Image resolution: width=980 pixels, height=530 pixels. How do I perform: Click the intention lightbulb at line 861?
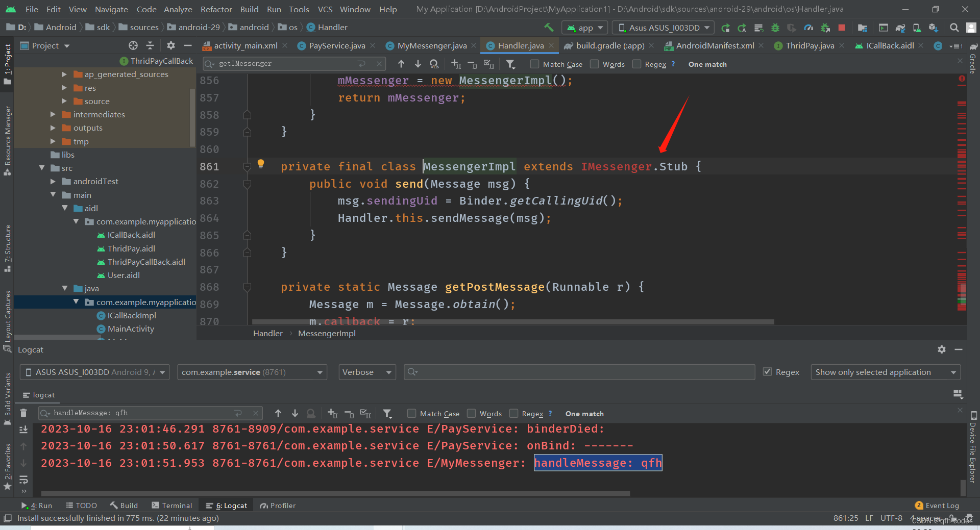pos(261,164)
